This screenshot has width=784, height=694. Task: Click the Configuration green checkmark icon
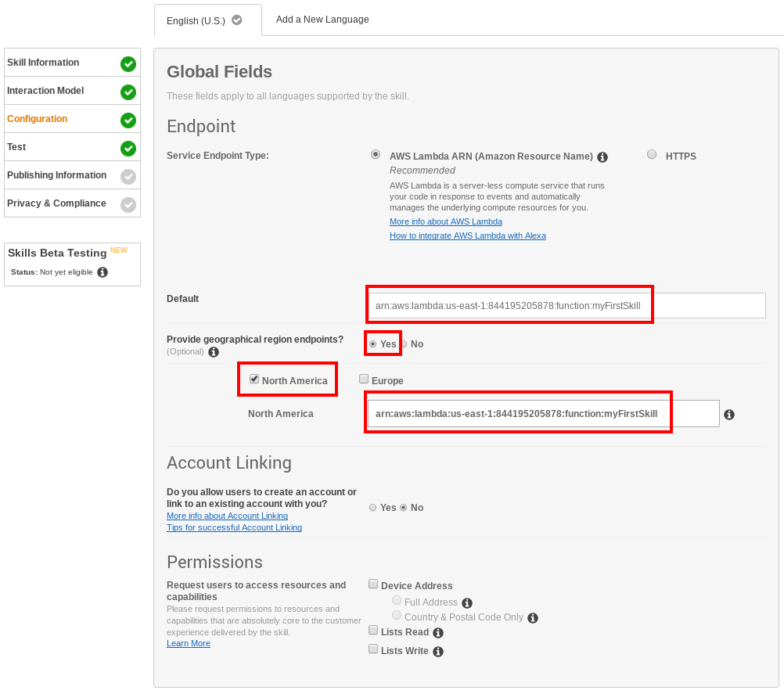click(x=128, y=120)
